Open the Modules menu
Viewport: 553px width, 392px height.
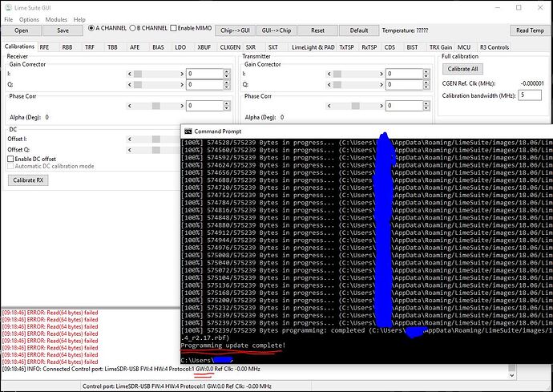[56, 19]
